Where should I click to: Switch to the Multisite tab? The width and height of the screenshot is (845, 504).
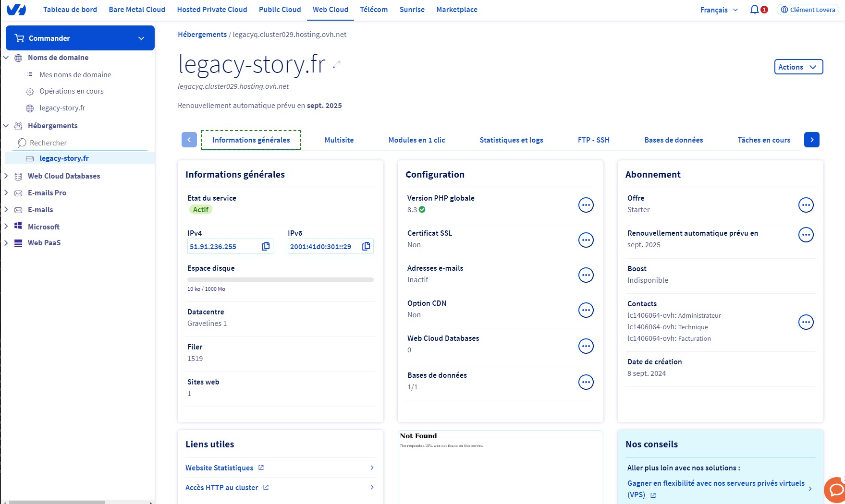click(x=339, y=140)
